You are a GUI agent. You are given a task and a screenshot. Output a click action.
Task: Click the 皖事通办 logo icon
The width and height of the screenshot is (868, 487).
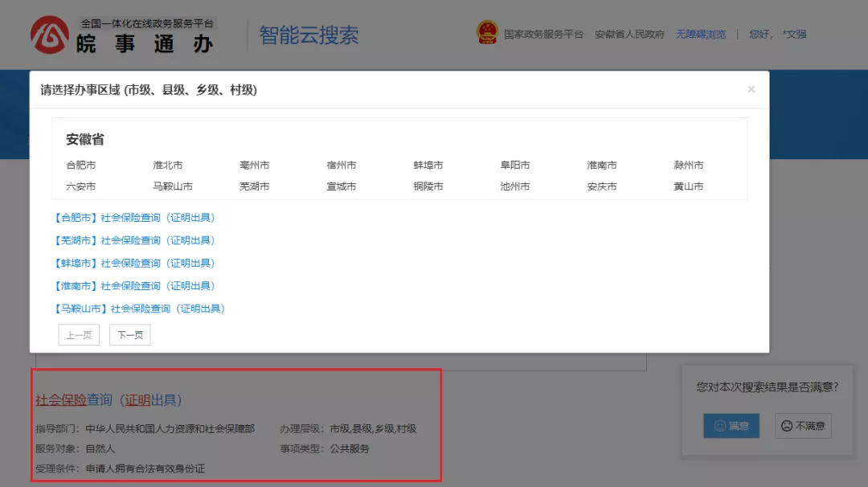click(50, 35)
